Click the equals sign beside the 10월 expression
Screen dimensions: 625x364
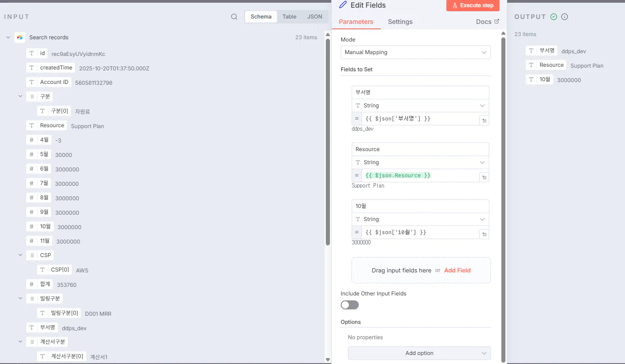tap(356, 232)
